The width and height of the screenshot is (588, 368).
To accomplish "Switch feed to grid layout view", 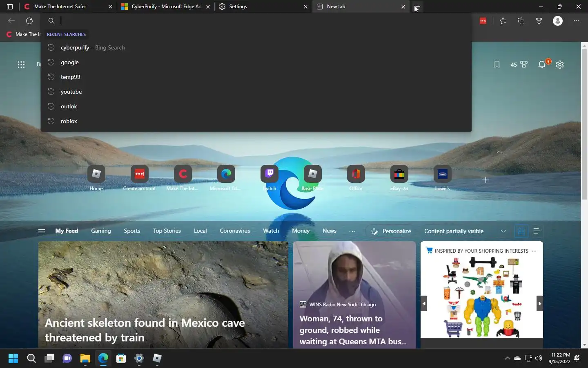I will [521, 231].
